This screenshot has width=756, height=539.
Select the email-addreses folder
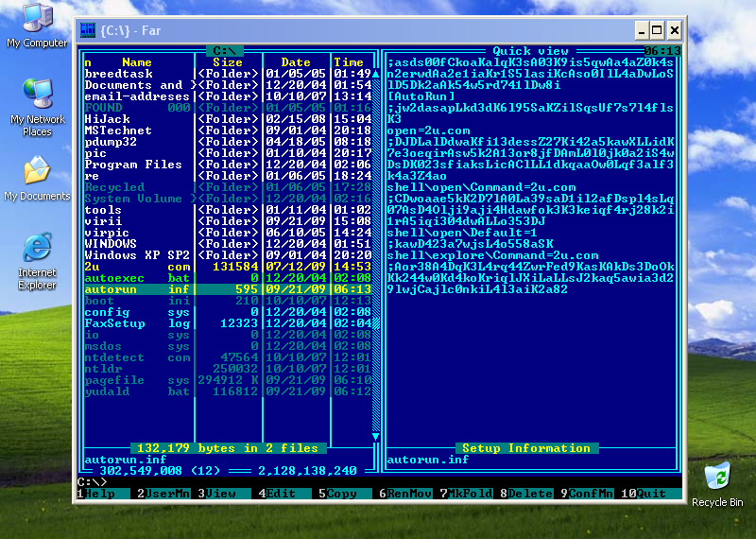pos(228,96)
